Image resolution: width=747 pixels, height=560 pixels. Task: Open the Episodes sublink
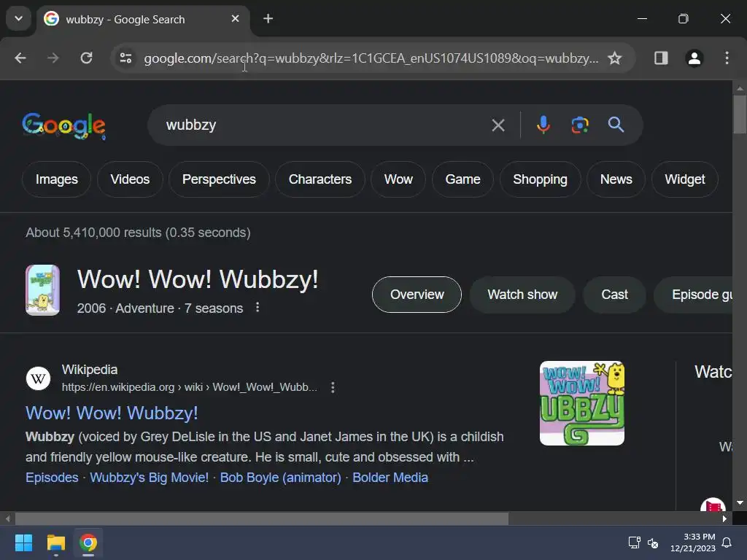(52, 477)
